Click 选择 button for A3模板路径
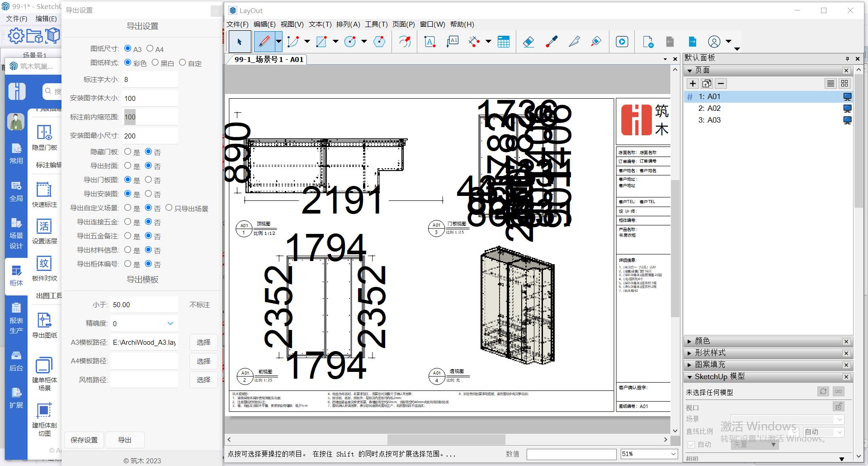This screenshot has height=466, width=868. tap(203, 342)
